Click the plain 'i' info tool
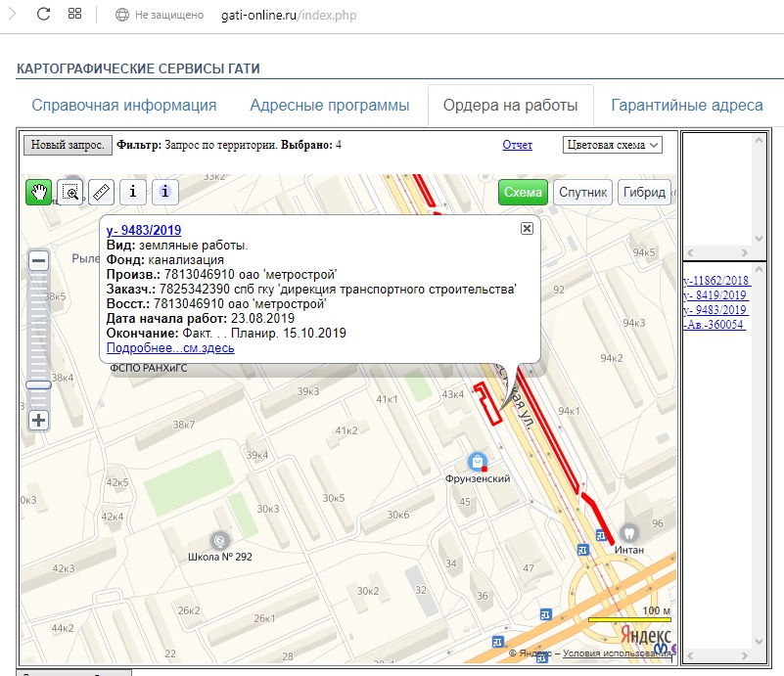This screenshot has width=784, height=676. 133,192
